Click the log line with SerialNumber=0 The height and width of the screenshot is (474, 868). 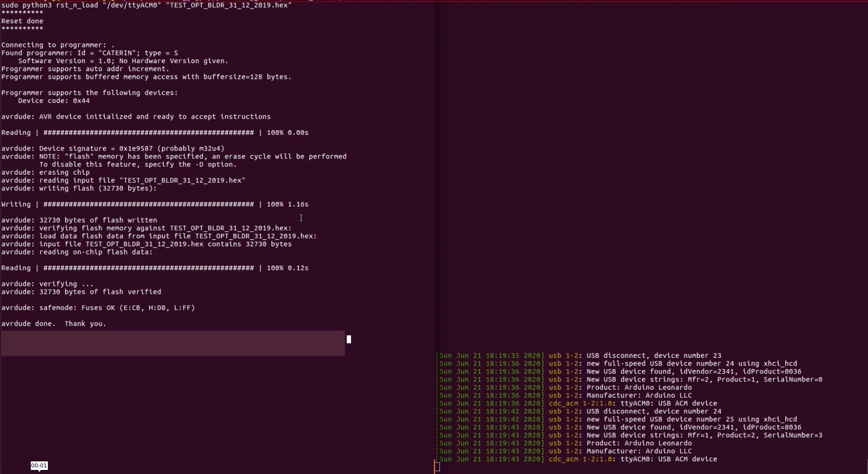629,380
